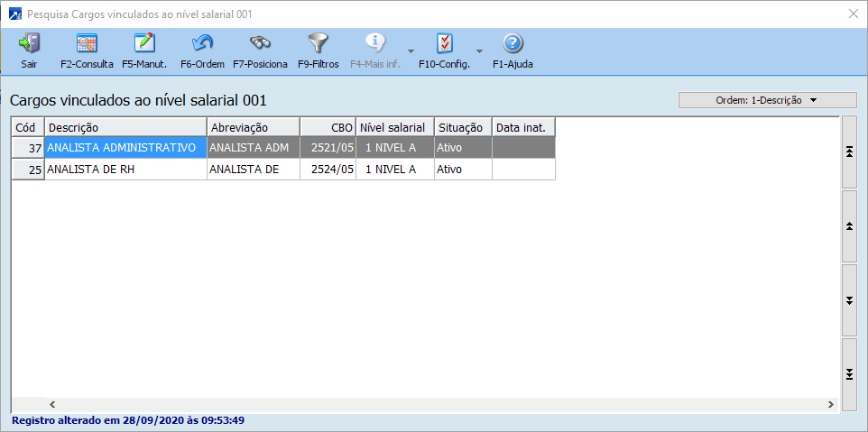Expand the F10-Config. dropdown arrow
The image size is (868, 432).
(x=479, y=51)
